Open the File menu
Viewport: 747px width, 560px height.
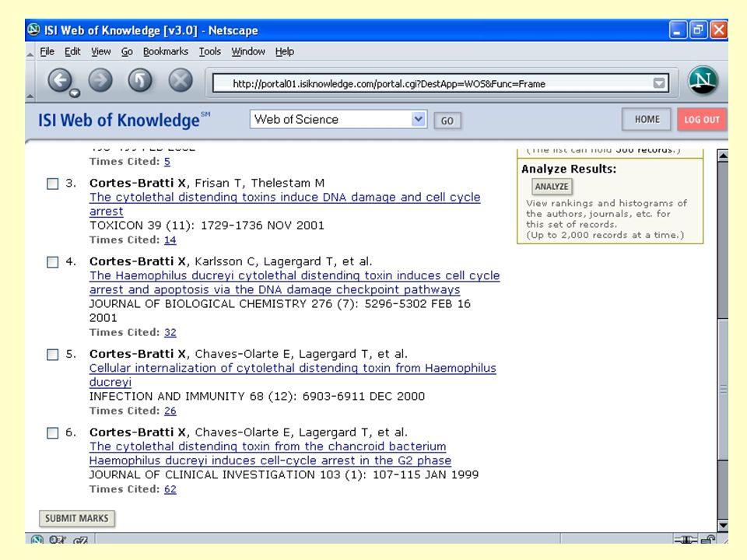[47, 51]
